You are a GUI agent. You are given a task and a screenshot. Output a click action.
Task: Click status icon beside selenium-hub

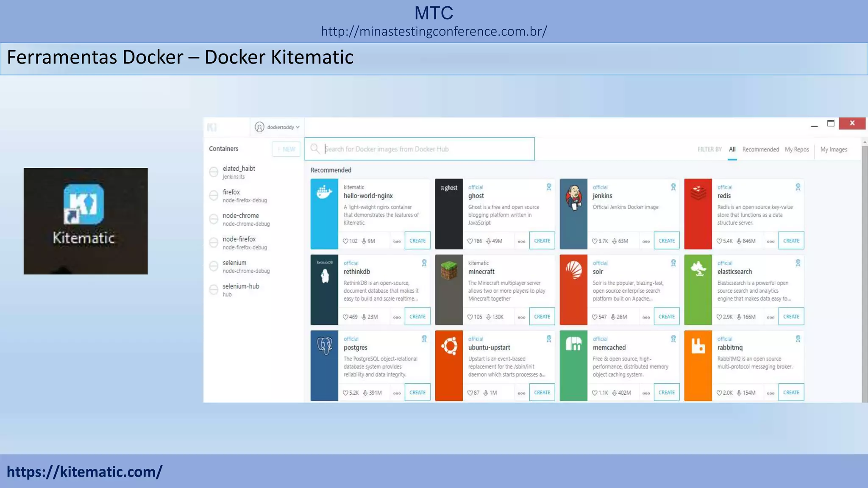click(214, 289)
